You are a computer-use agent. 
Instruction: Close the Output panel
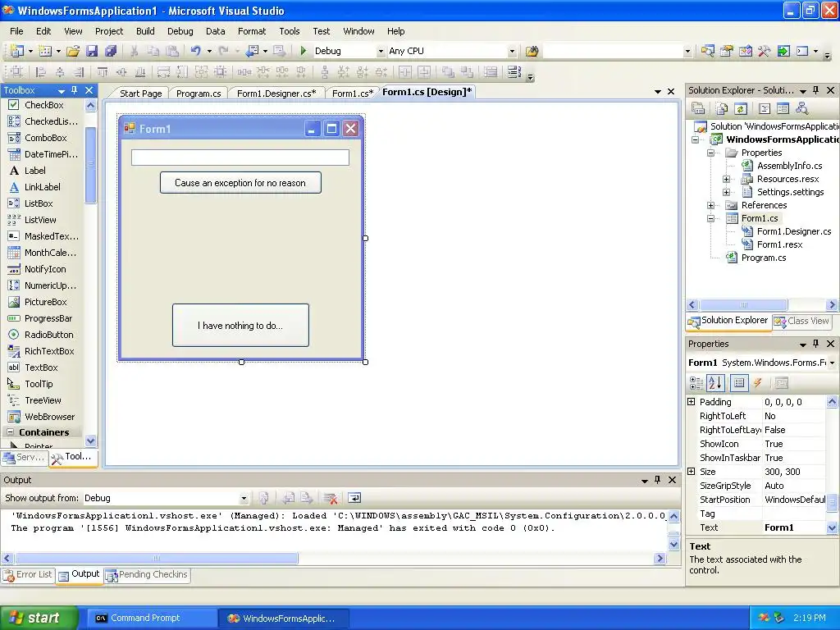tap(673, 480)
